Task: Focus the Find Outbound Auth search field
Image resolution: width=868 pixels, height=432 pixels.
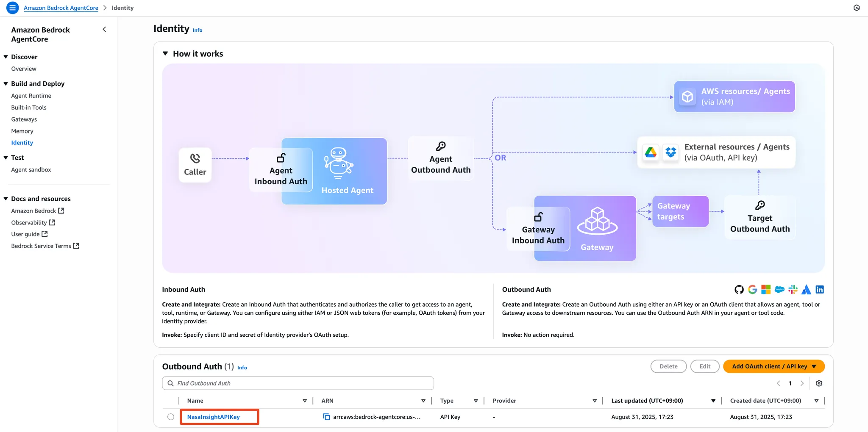Action: (x=298, y=383)
